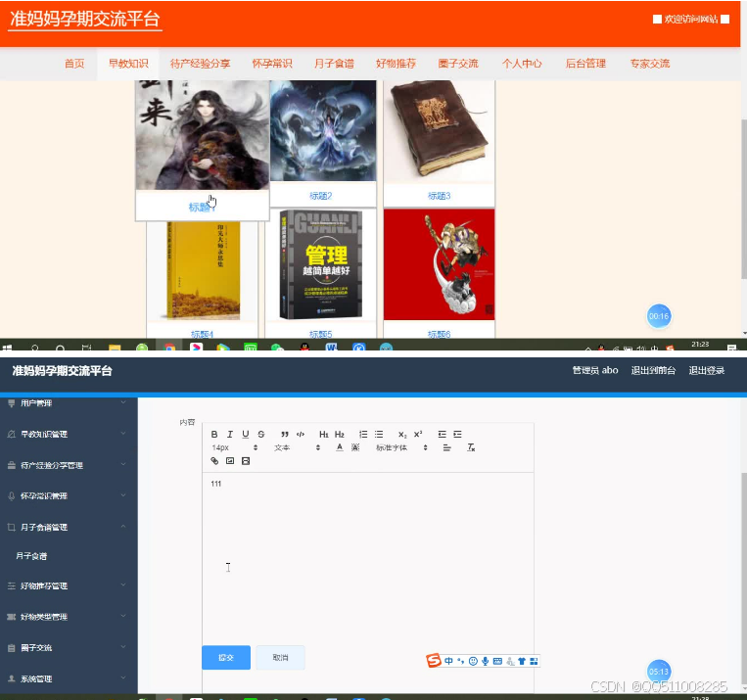Open the 个人中心 navigation tab

tap(522, 64)
